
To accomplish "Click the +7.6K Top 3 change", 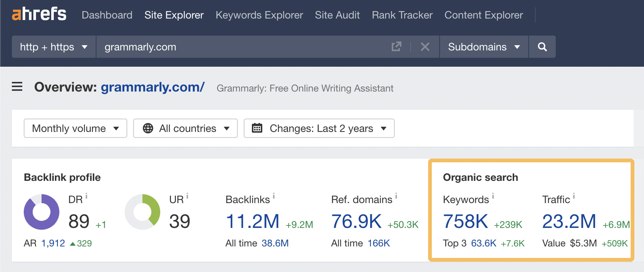I will [513, 243].
